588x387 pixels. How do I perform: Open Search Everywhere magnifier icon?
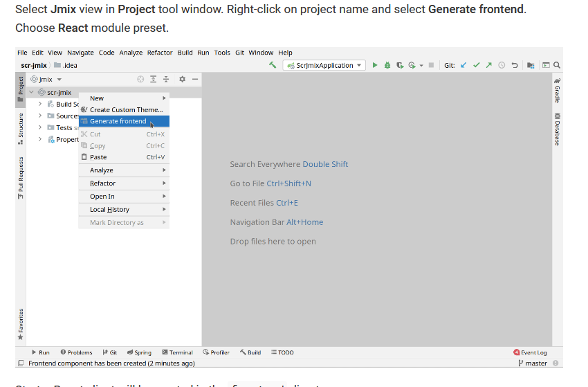(557, 65)
